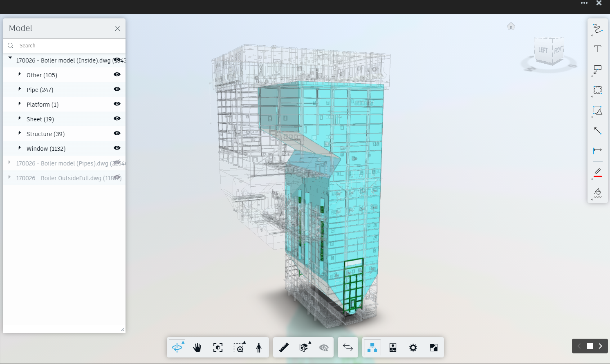Screen dimensions: 610x364
Task: Select the arrow markup tool
Action: (597, 131)
